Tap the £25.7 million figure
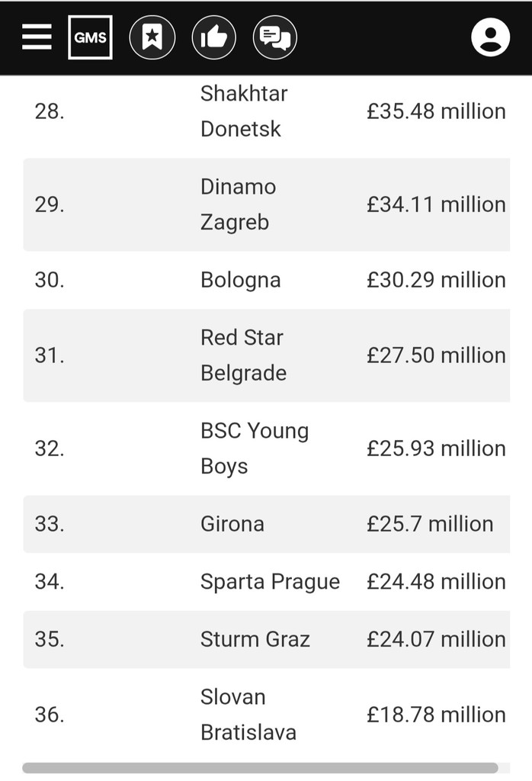 (x=430, y=524)
